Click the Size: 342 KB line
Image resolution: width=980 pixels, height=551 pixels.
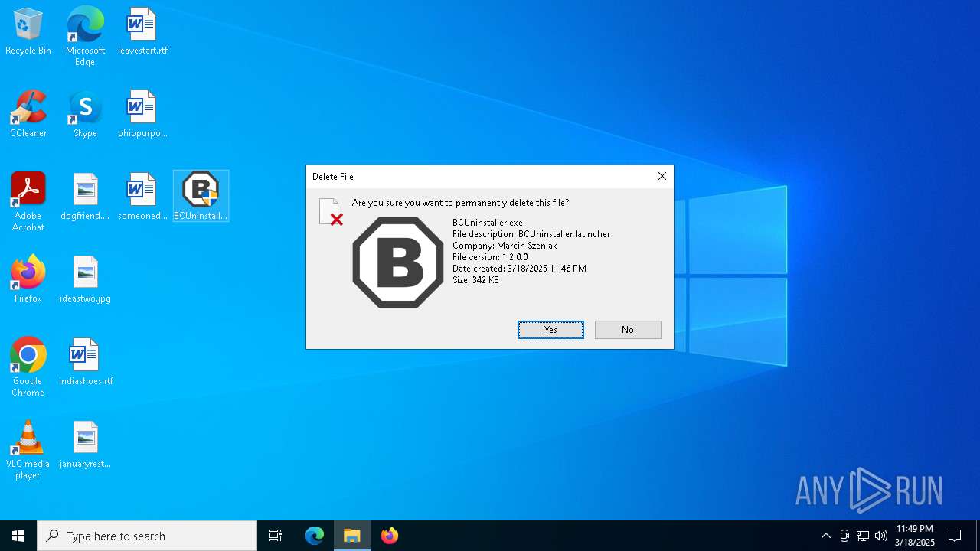tap(475, 280)
